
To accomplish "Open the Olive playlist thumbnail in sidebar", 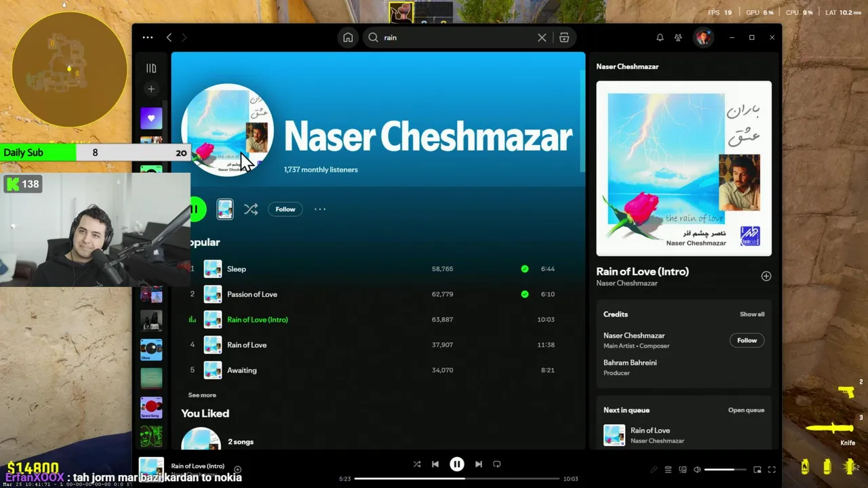I will (151, 350).
